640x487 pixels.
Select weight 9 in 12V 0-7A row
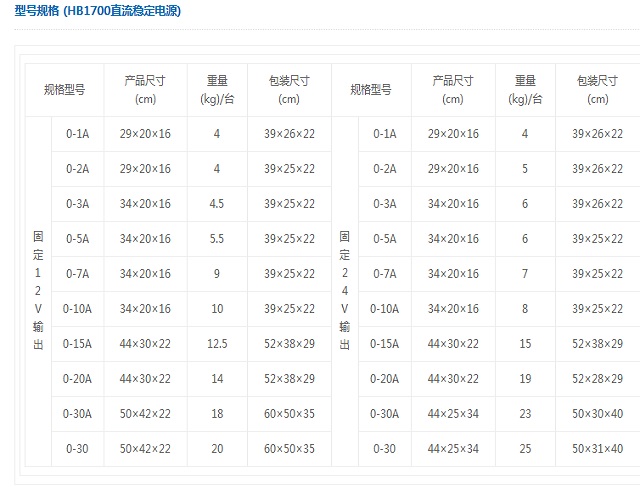(x=217, y=274)
